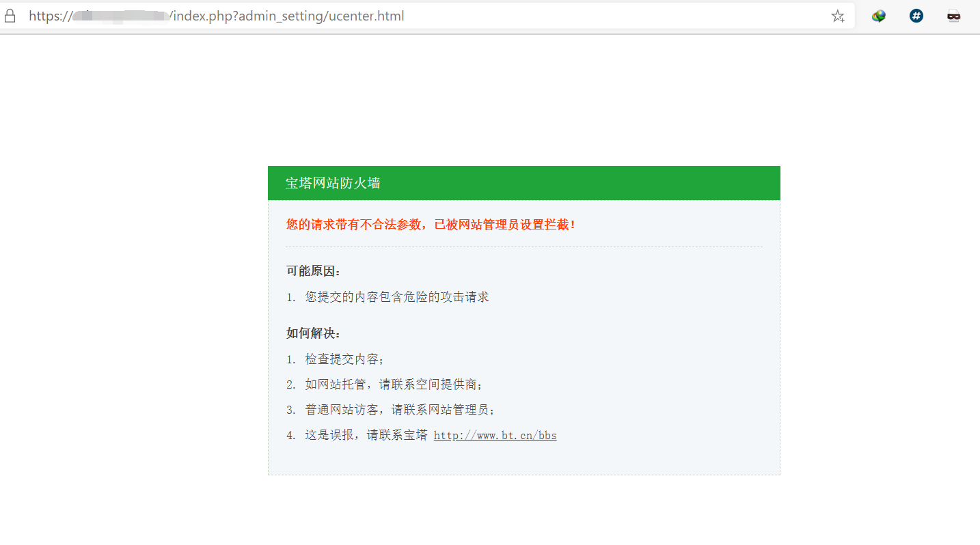This screenshot has width=980, height=545.
Task: Open the masked face incognito extension icon
Action: 954,16
